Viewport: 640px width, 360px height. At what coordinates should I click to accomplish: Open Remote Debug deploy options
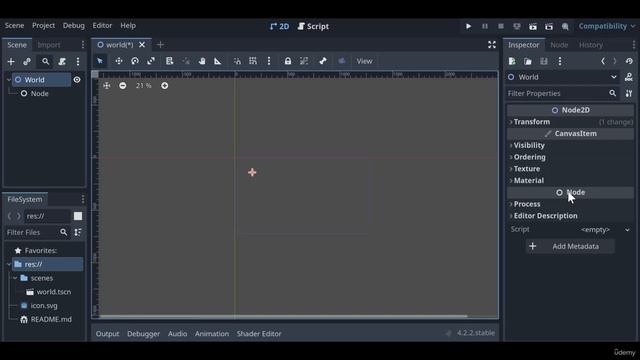tap(517, 26)
